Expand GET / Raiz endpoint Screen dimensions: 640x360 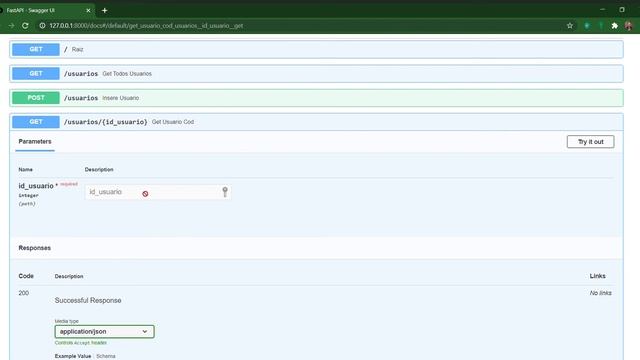tap(316, 49)
